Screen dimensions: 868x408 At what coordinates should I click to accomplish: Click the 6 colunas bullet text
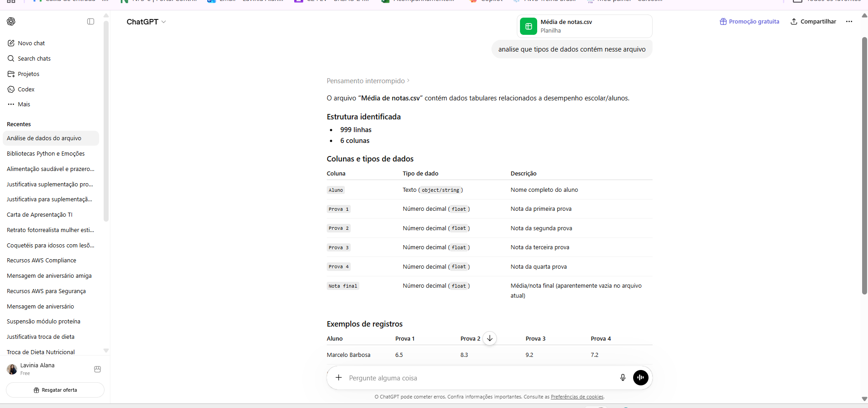click(355, 141)
